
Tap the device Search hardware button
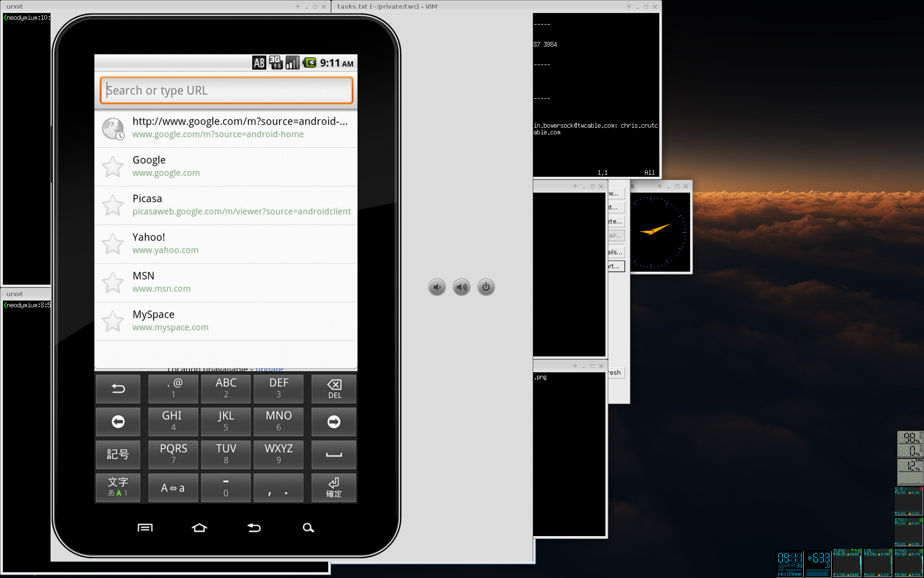(308, 528)
